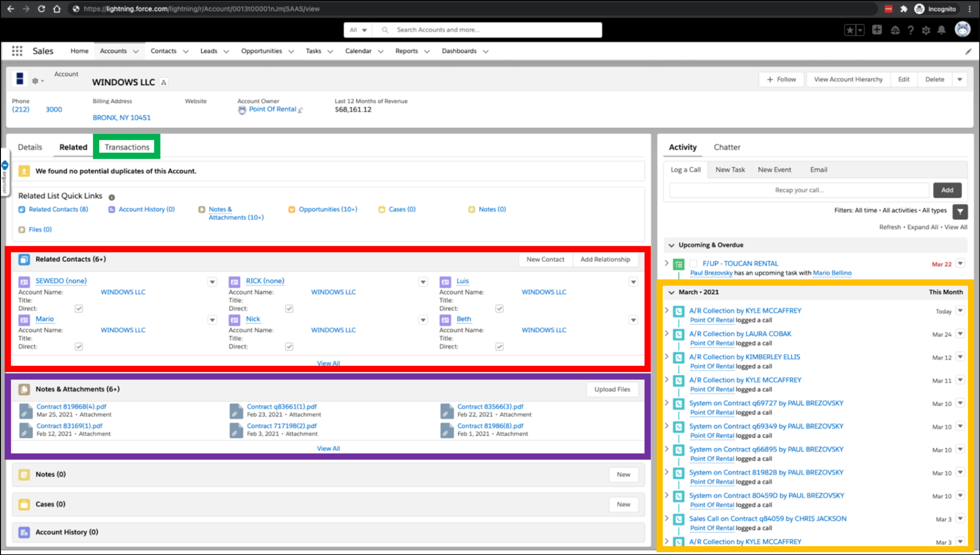This screenshot has width=980, height=555.
Task: Click the View Account Hierarchy button
Action: (848, 80)
